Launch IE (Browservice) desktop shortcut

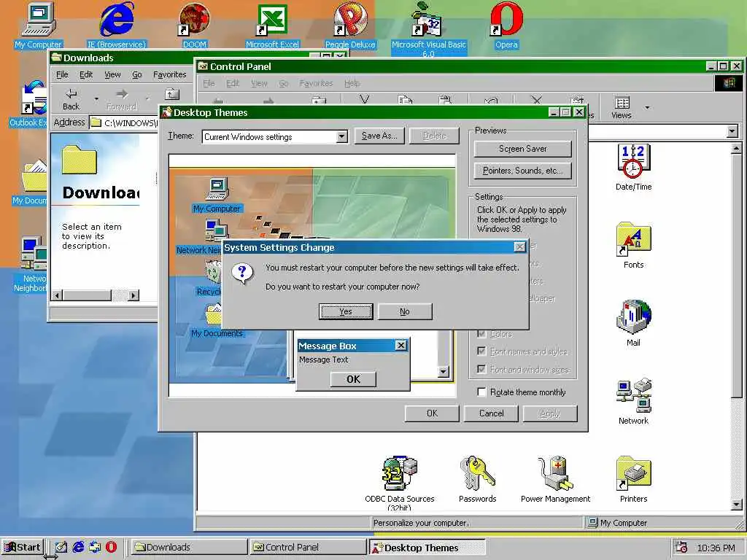[117, 25]
